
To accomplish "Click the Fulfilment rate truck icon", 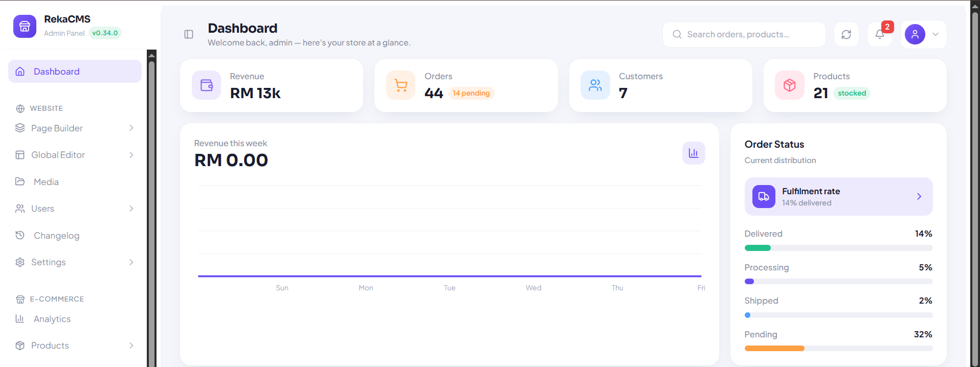I will click(764, 196).
